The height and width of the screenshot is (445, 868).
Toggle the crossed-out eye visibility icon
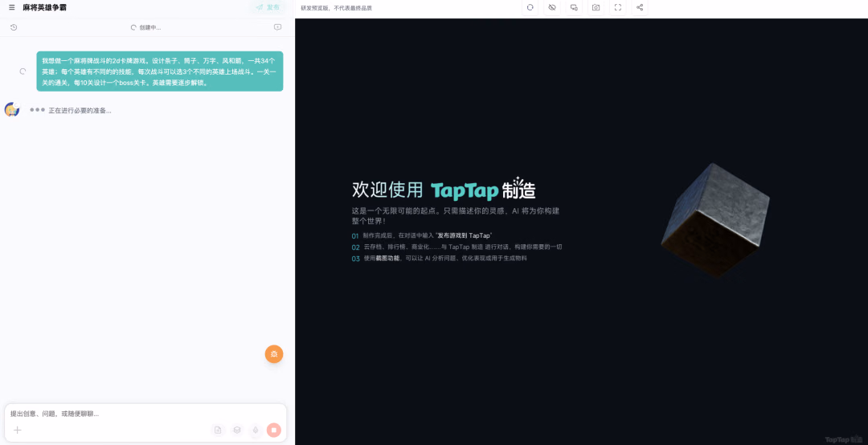tap(552, 8)
